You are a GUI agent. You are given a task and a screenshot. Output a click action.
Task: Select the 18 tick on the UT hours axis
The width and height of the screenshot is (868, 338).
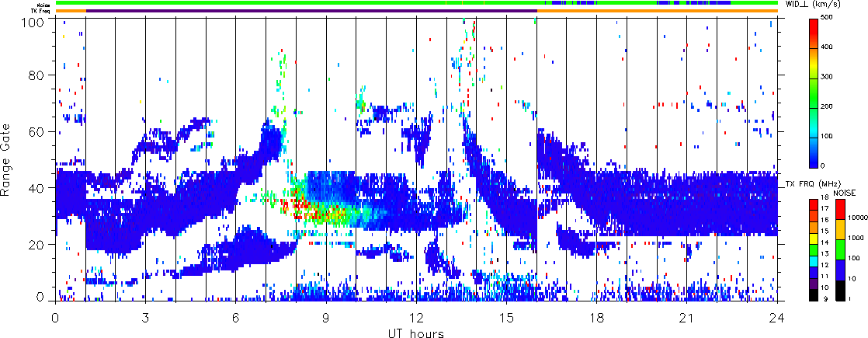[597, 319]
